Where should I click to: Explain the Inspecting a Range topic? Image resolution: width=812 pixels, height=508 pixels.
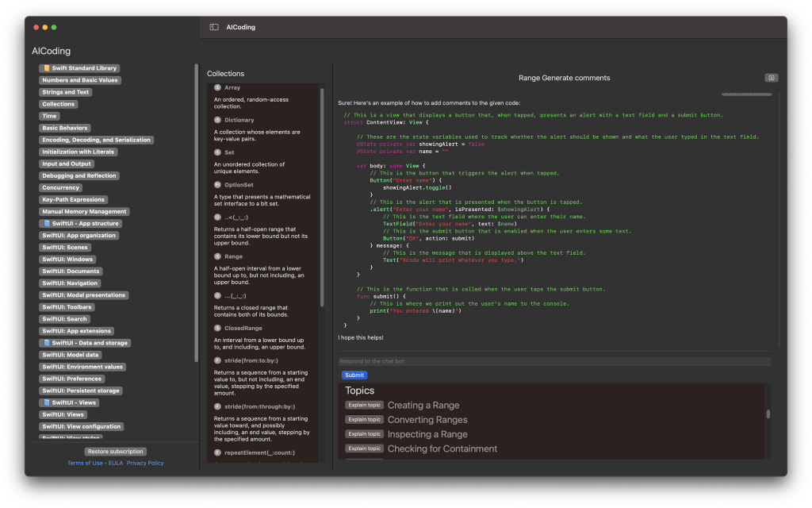click(364, 434)
